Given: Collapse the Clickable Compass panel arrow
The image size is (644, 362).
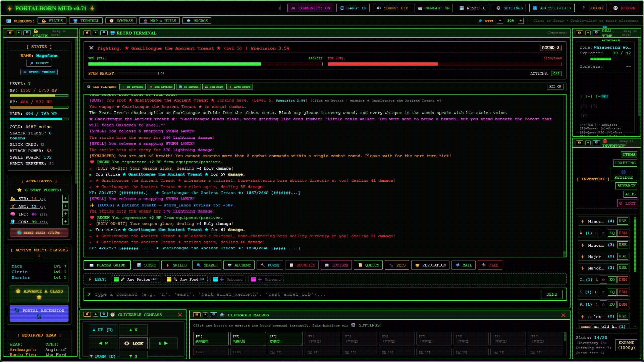Looking at the screenshot, I should coord(96,314).
